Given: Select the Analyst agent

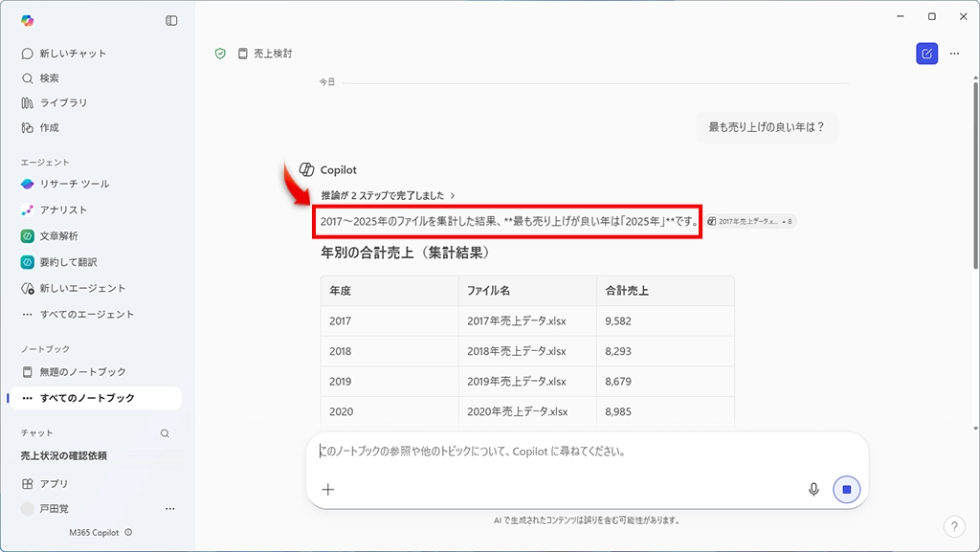Looking at the screenshot, I should (x=63, y=210).
